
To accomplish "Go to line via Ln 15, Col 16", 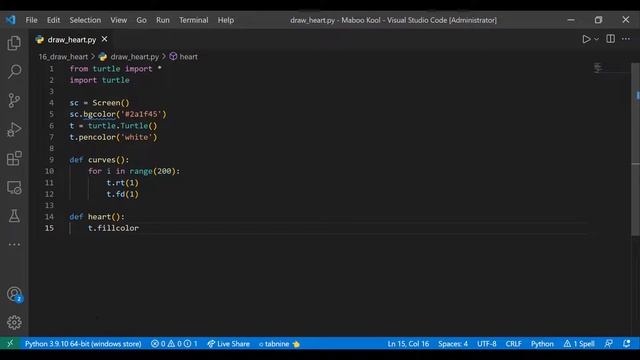I will point(408,344).
